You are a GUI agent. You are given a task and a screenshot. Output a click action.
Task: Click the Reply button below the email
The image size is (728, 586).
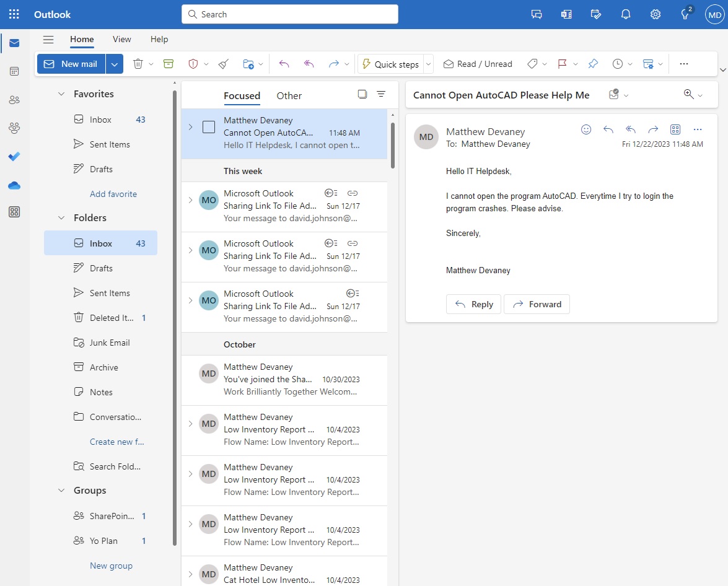(473, 304)
